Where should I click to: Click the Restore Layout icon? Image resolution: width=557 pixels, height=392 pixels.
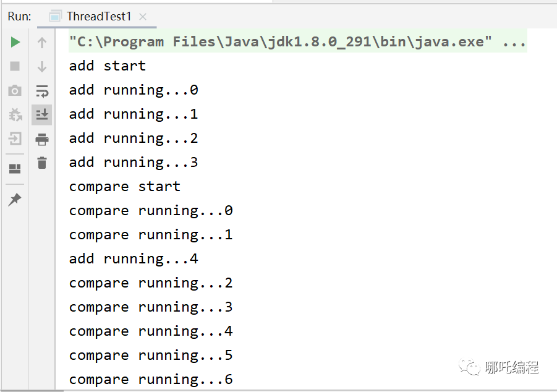(x=15, y=169)
